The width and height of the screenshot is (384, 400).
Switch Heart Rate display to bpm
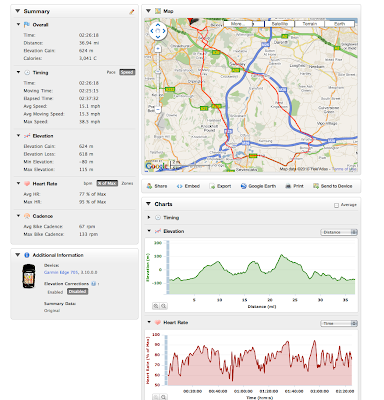click(x=88, y=183)
